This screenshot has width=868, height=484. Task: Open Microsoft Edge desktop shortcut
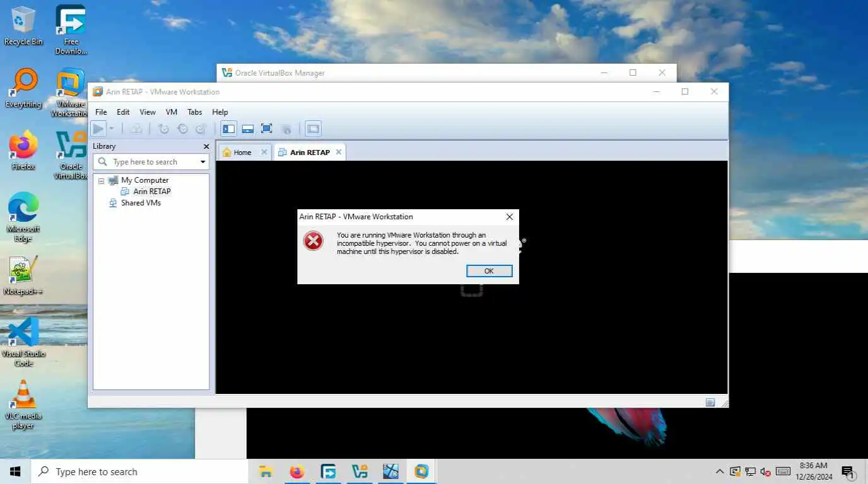click(23, 217)
